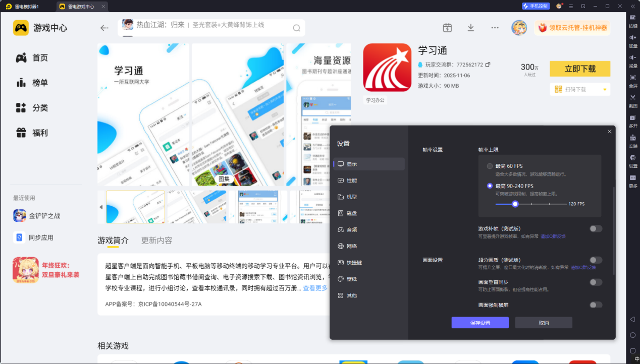Open 网络 settings category
This screenshot has width=640, height=364.
point(369,246)
